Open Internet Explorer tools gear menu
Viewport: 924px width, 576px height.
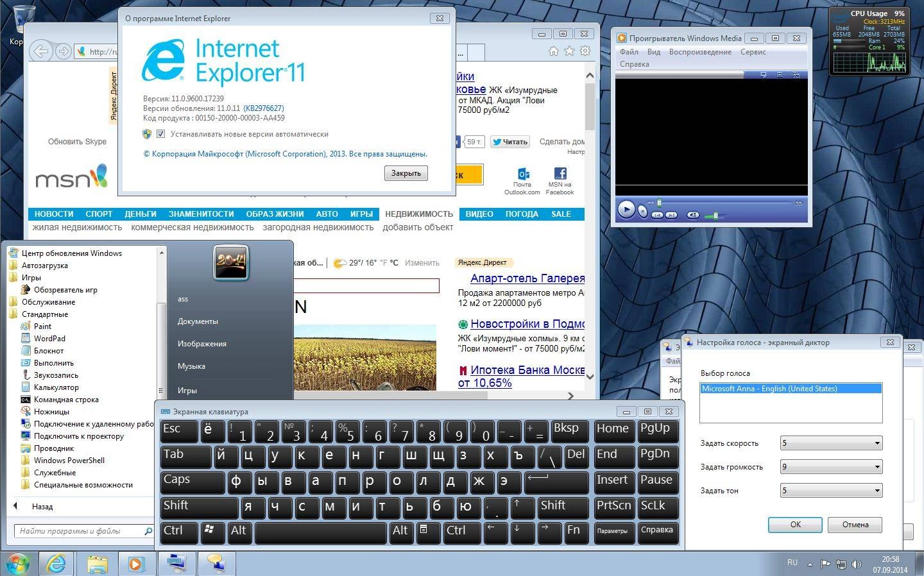click(585, 51)
